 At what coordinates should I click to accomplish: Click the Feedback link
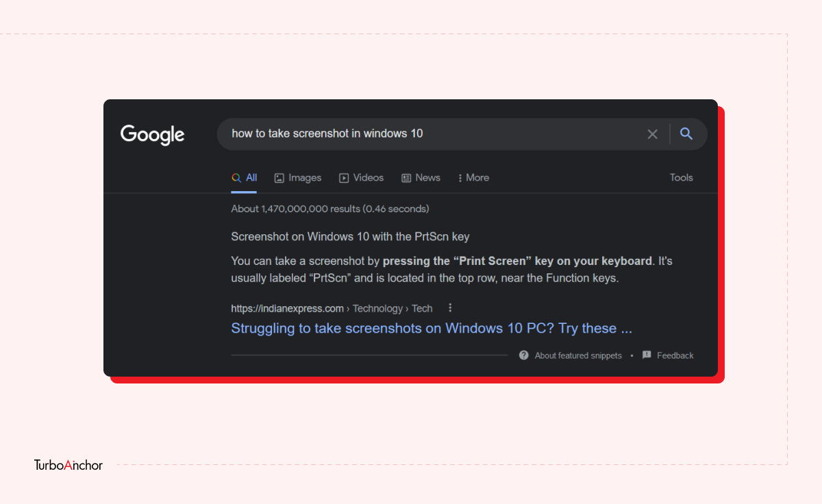675,355
